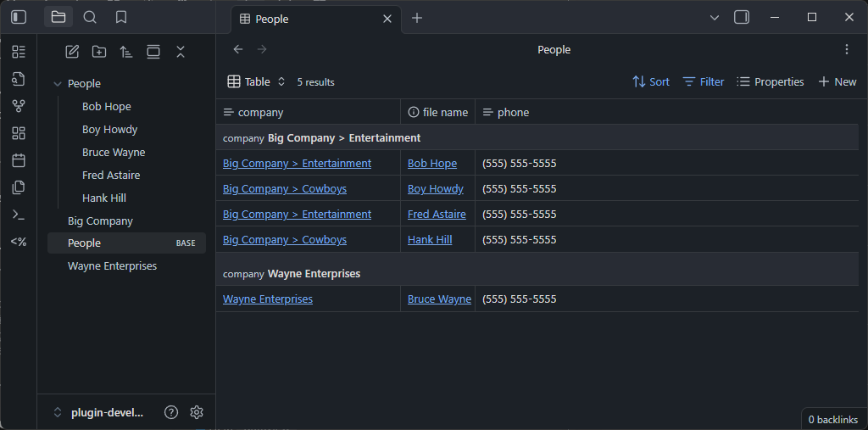Open the bookmarks sidebar tab
The width and height of the screenshot is (868, 430).
[x=121, y=17]
